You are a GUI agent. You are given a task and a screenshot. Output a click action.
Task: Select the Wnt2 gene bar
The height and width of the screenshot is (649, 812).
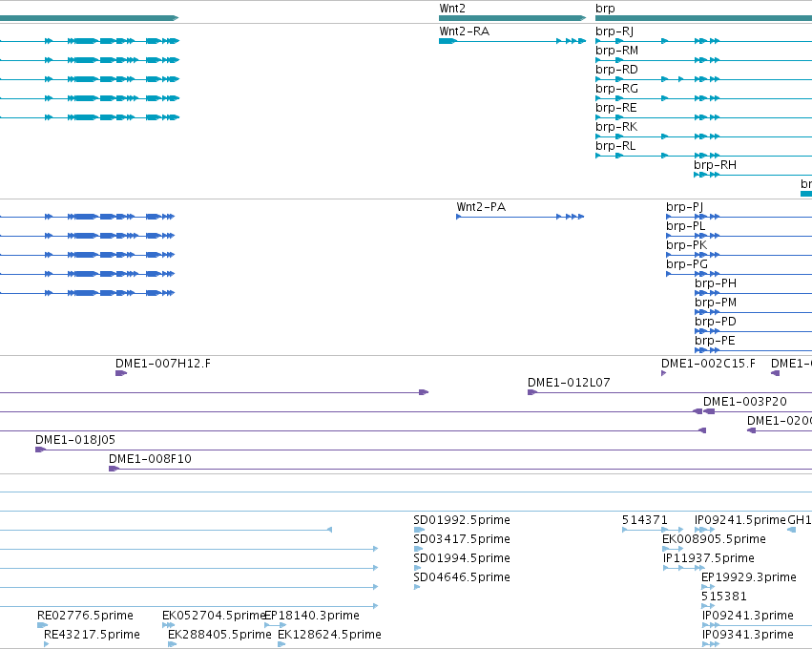(512, 18)
